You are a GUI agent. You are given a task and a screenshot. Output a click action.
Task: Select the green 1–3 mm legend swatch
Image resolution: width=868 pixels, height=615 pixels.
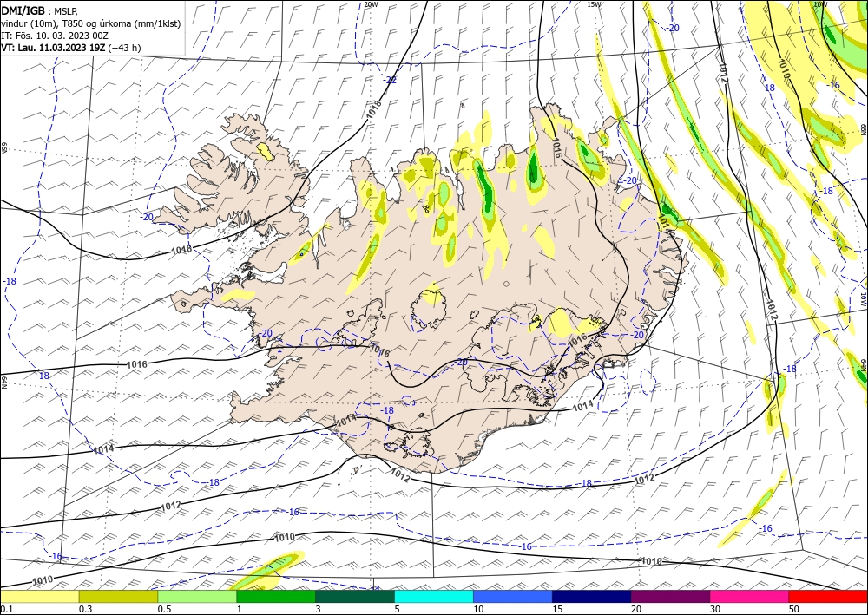[276, 596]
